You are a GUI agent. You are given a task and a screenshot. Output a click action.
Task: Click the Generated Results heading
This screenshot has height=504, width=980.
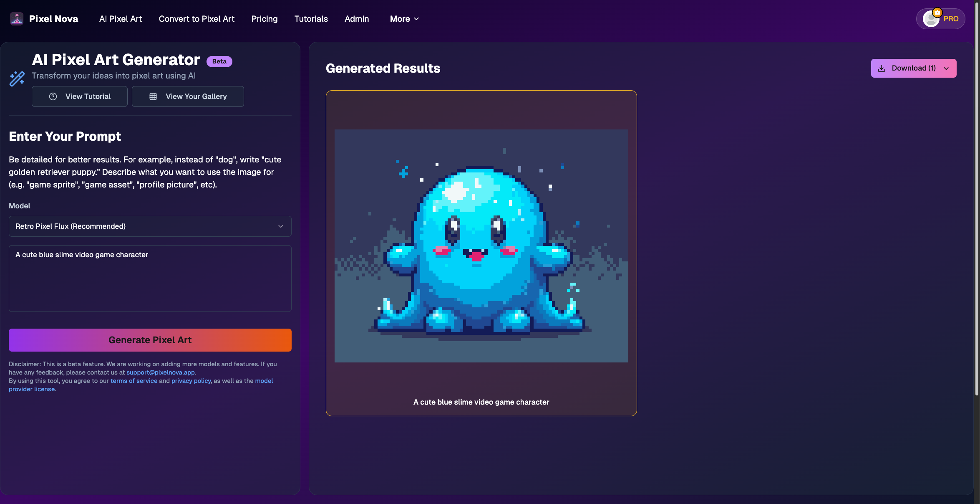click(383, 68)
